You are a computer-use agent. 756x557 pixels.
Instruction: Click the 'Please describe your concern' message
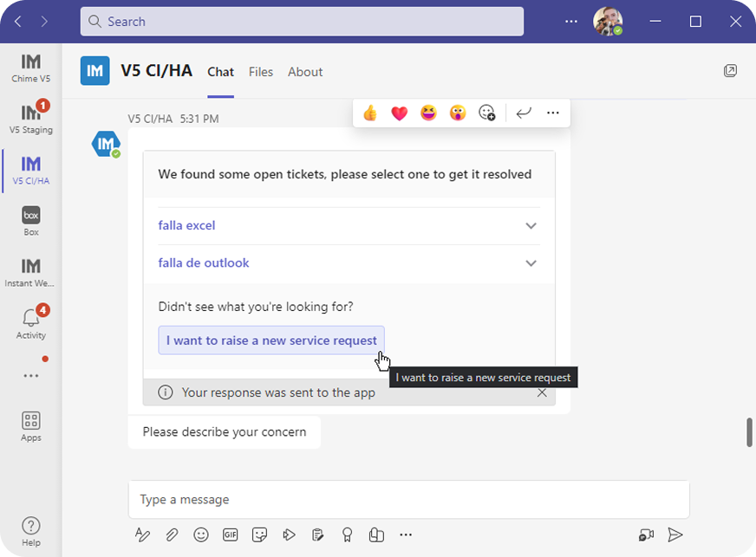225,431
